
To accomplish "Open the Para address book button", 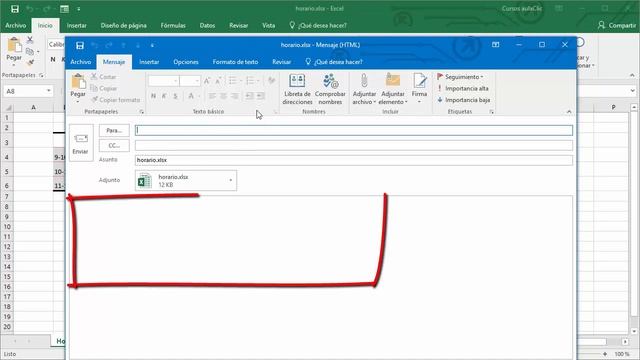I will 114,131.
